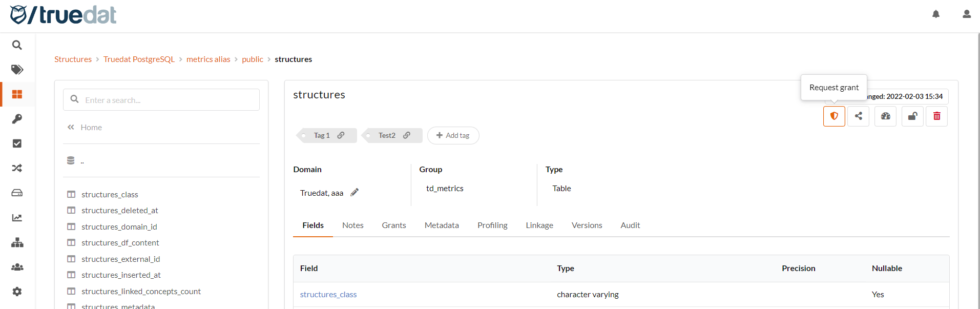Select structures_df_content in tree

tap(120, 243)
